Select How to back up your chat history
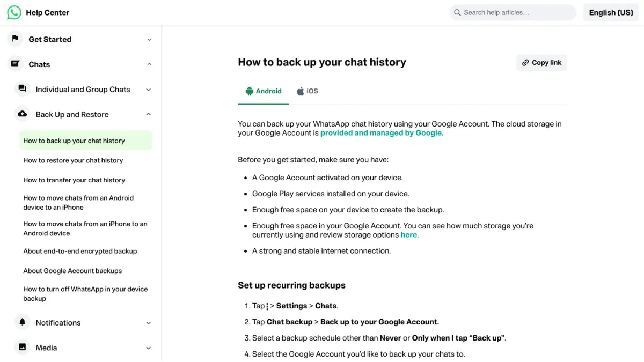 86,141
